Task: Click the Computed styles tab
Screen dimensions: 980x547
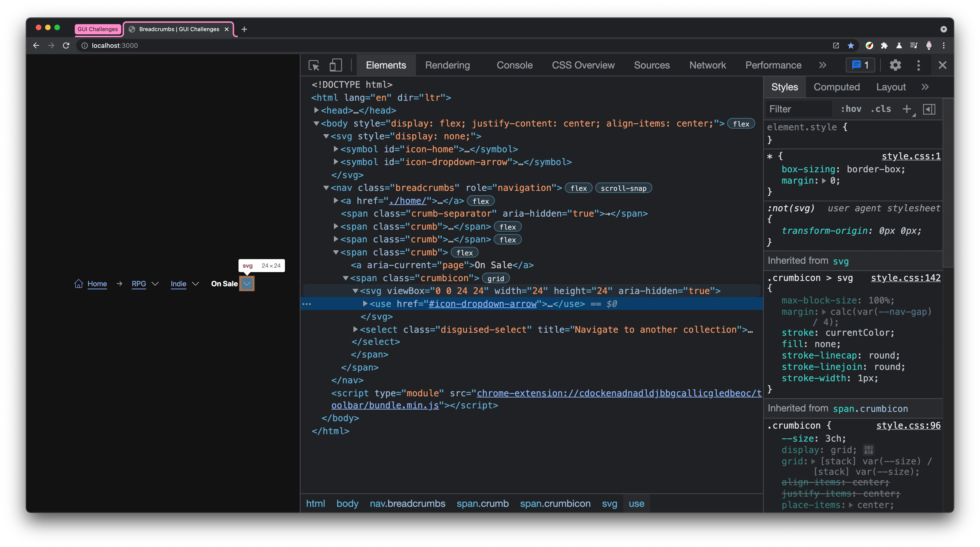Action: click(x=837, y=87)
